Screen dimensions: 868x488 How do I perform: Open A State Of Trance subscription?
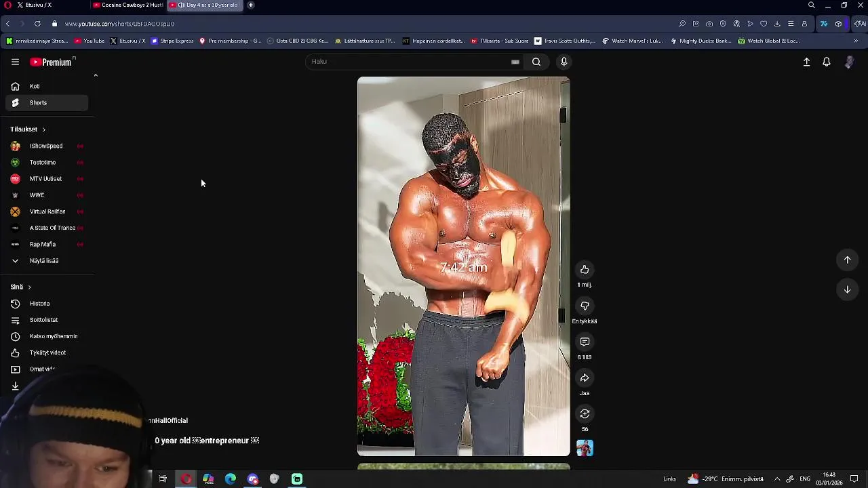47,228
